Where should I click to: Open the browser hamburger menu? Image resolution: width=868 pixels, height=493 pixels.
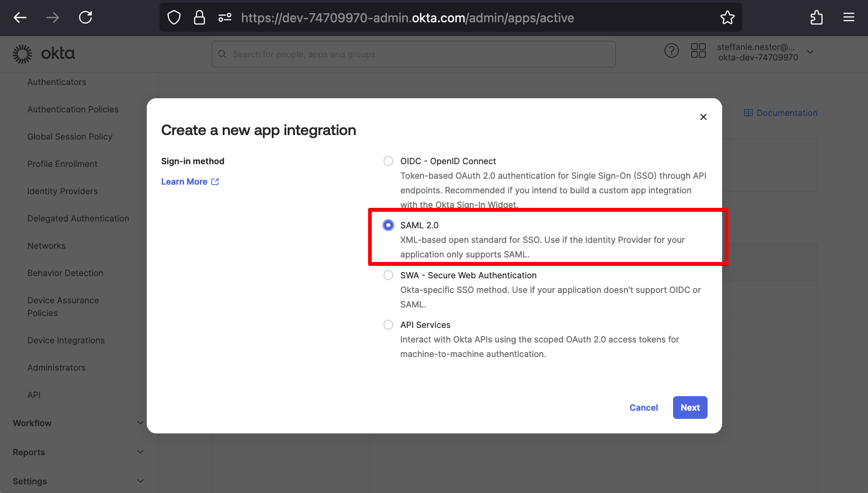(x=849, y=18)
